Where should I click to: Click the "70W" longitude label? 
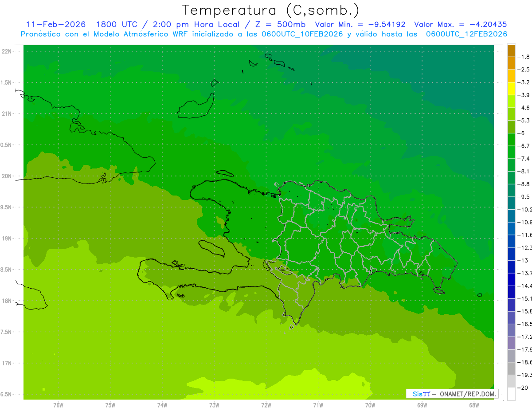coord(370,405)
